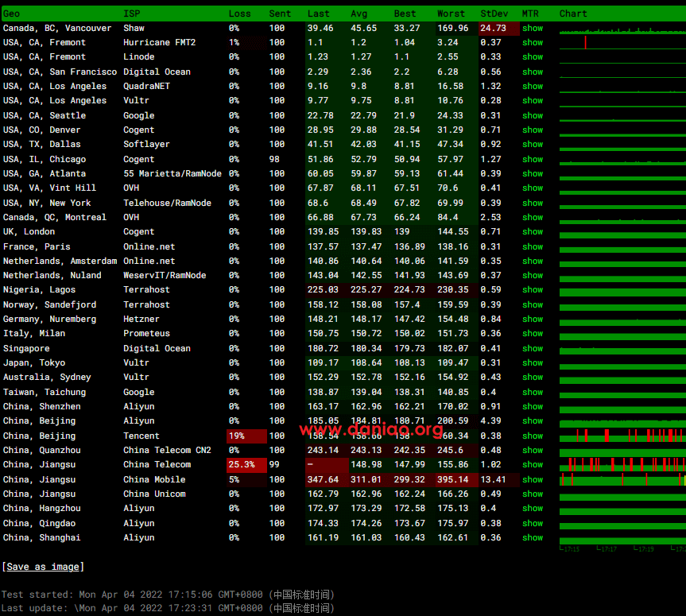Select the USA, CO, Denver geo cell

(x=42, y=130)
